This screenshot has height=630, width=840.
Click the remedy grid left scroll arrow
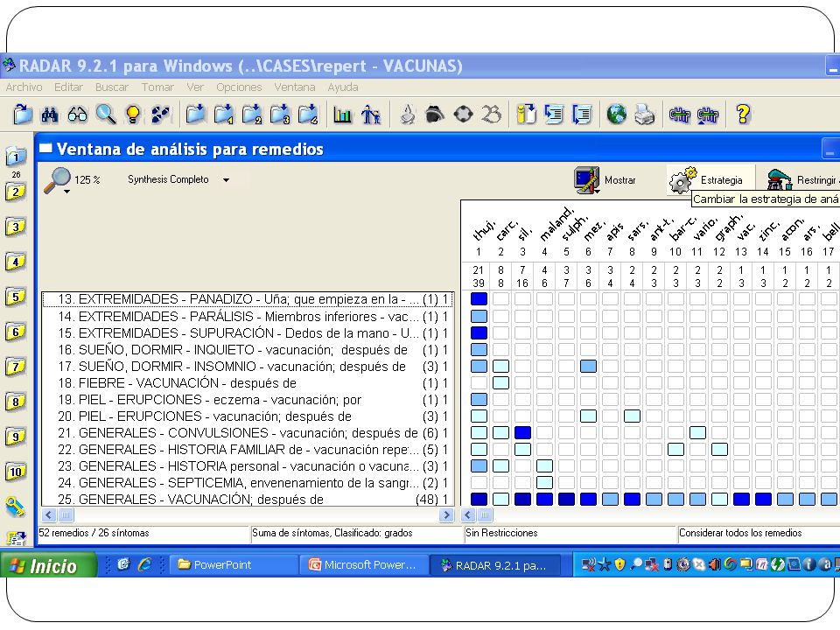(467, 515)
